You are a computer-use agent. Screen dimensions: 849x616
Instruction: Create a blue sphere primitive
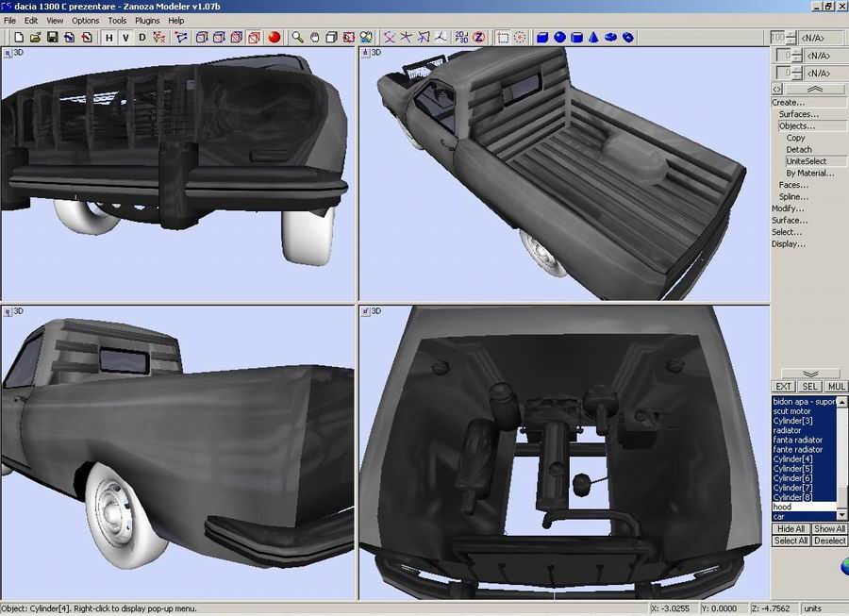559,38
